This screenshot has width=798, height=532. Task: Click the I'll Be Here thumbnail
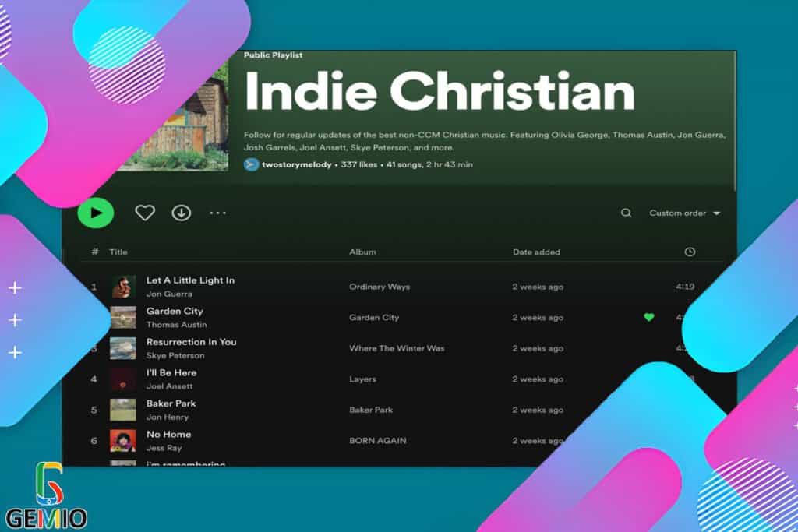tap(123, 379)
